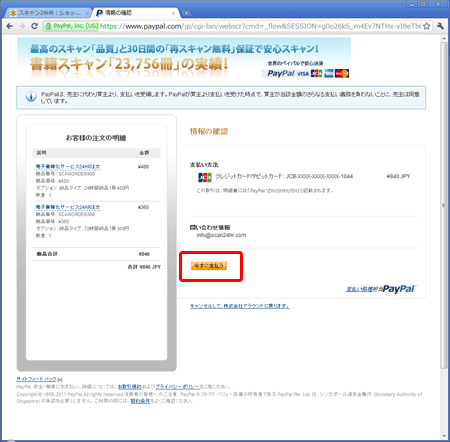Click the yellow 今すぐ支払う pay now button
The width and height of the screenshot is (450, 442).
(x=209, y=266)
